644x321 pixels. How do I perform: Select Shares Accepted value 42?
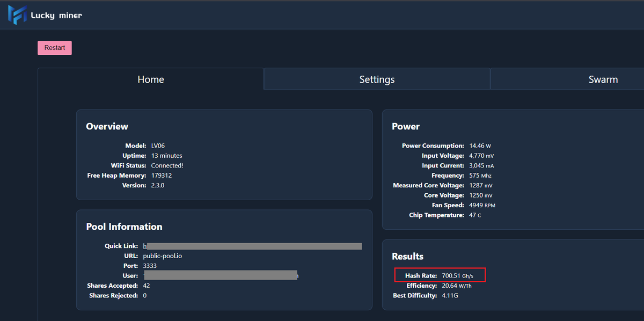pyautogui.click(x=147, y=286)
